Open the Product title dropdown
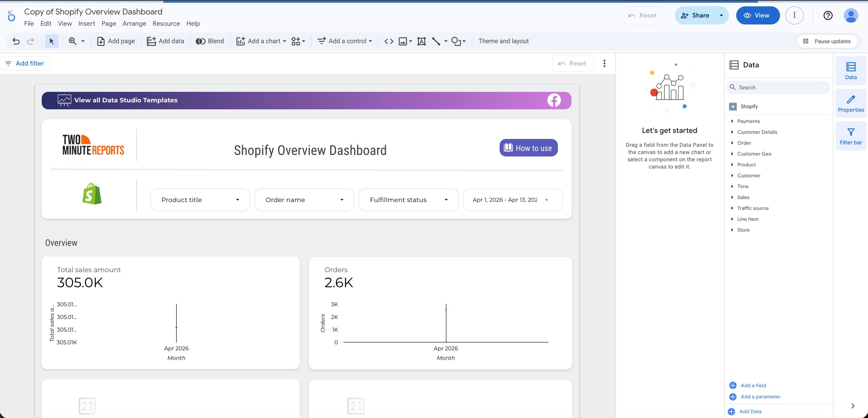This screenshot has width=868, height=418. [200, 200]
